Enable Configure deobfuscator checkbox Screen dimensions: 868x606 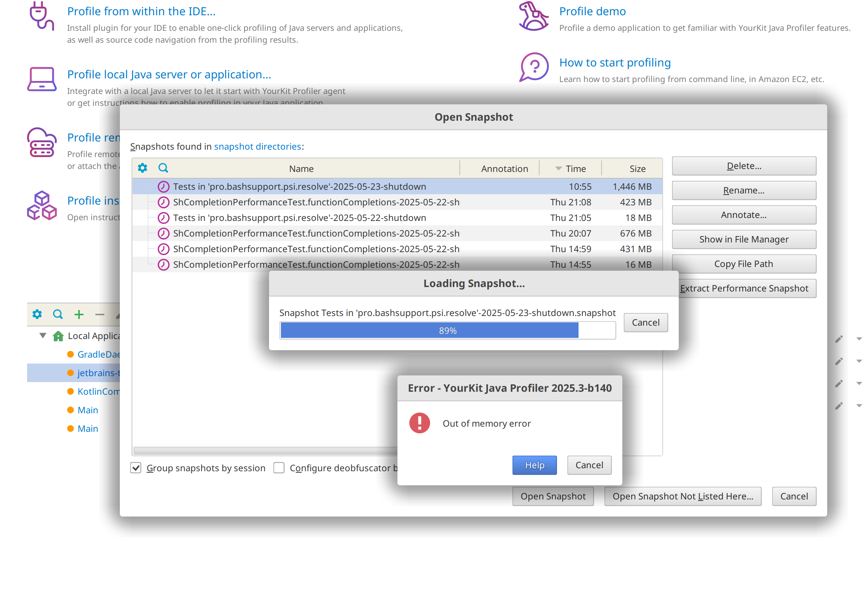pyautogui.click(x=279, y=468)
